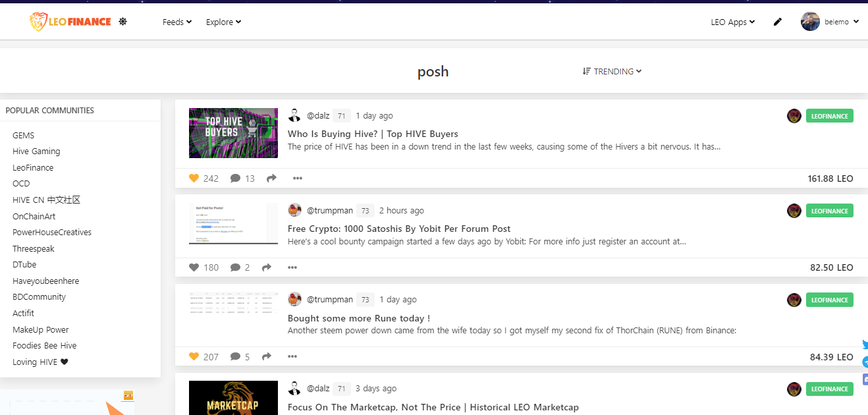Select PowerHouseCreatives community
This screenshot has width=868, height=415.
(52, 232)
